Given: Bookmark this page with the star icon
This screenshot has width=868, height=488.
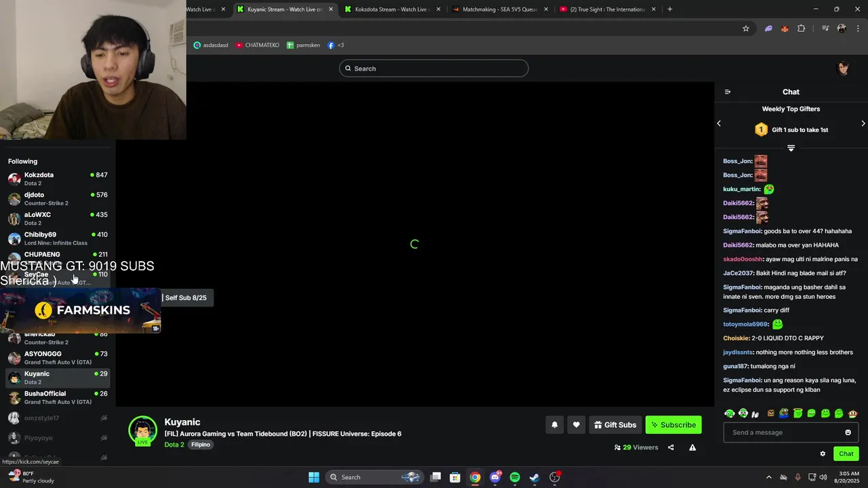Looking at the screenshot, I should coord(746,28).
